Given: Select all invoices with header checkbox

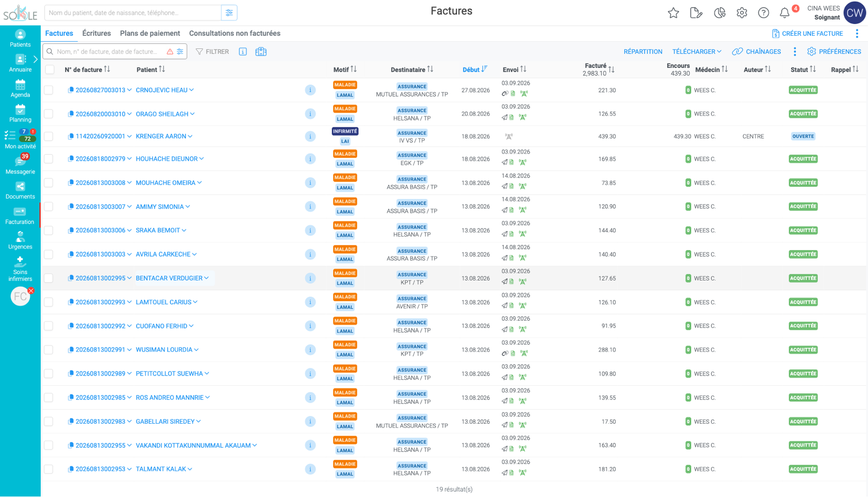Looking at the screenshot, I should [50, 69].
